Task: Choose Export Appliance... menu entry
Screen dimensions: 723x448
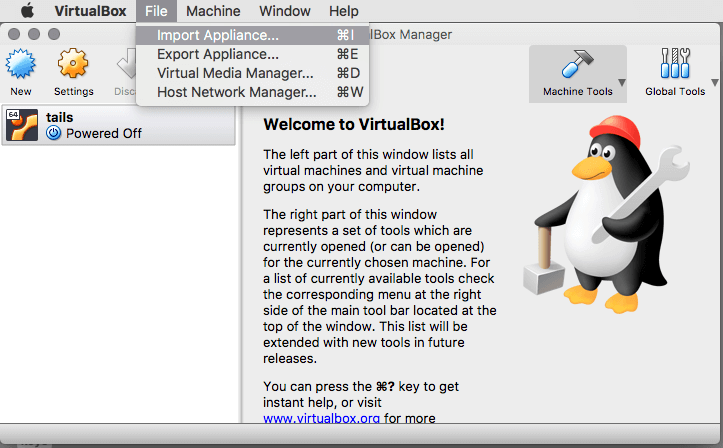Action: 253,54
